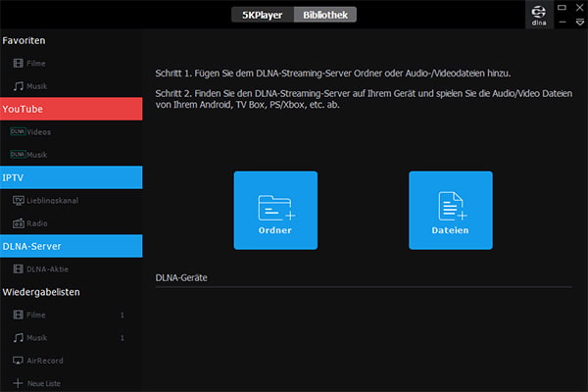Select the DLNA-Server section header
The image size is (588, 392).
coord(72,246)
